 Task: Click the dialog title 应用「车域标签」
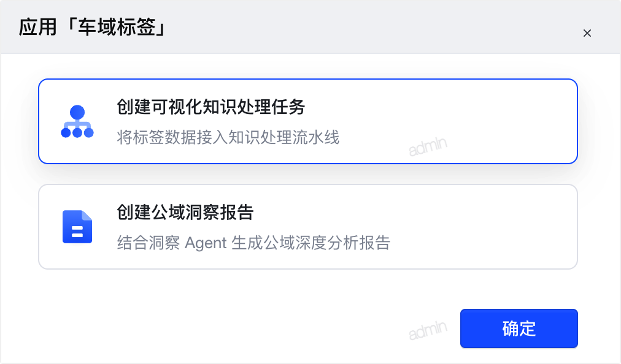92,28
